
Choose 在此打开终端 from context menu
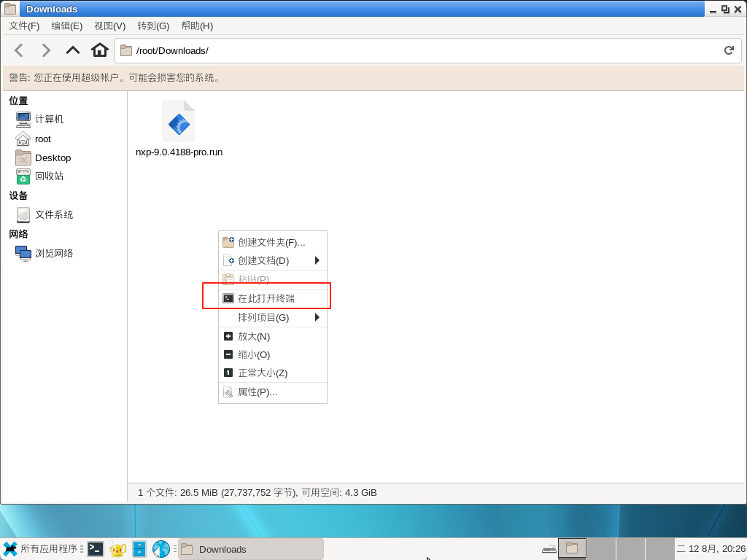click(266, 298)
